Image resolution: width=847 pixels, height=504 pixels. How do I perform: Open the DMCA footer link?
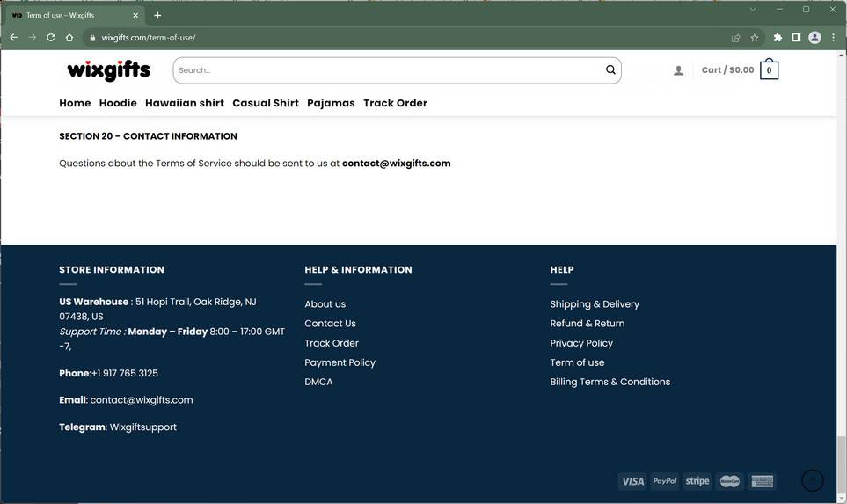318,382
